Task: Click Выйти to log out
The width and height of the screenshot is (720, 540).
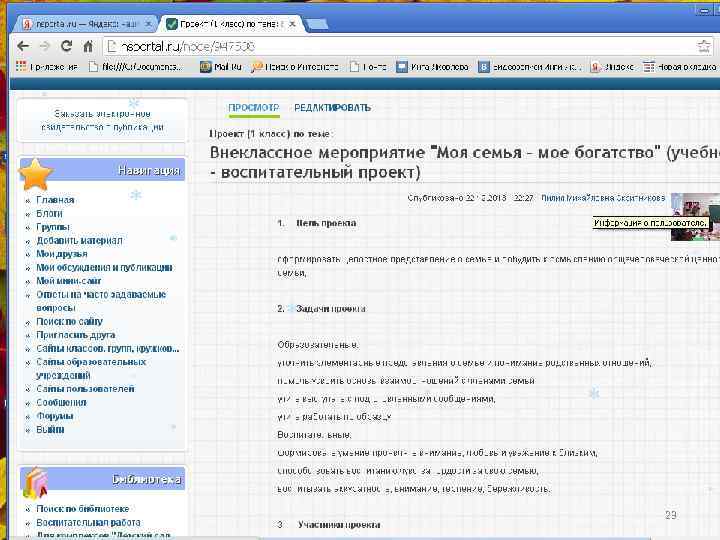Action: pyautogui.click(x=50, y=430)
